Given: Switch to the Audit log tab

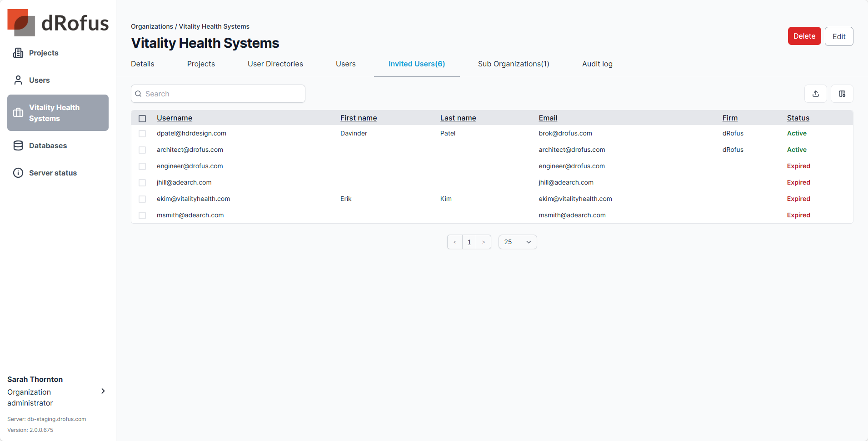Looking at the screenshot, I should tap(597, 64).
